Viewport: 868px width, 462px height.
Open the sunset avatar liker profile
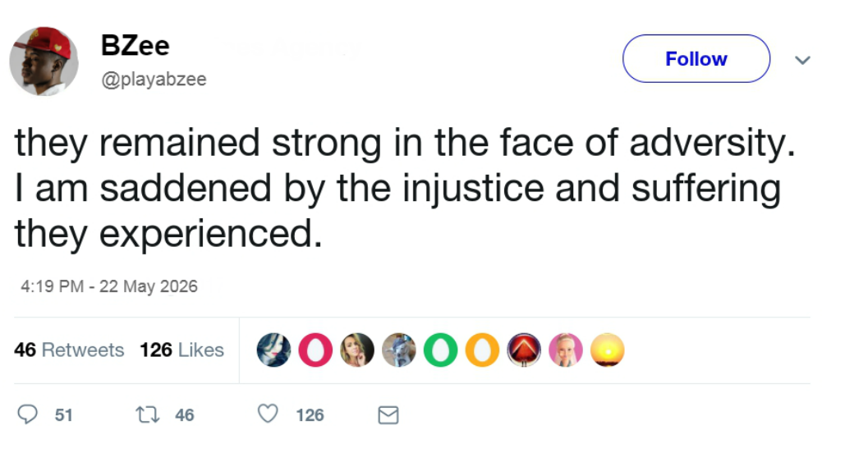pos(608,350)
